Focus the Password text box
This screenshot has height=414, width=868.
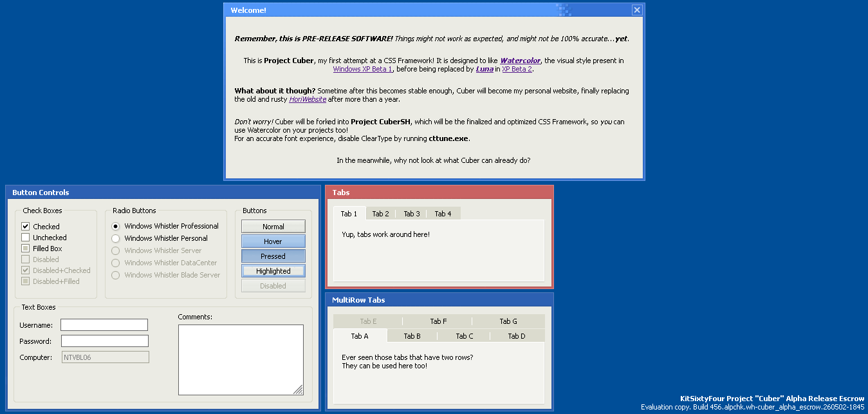coord(105,341)
